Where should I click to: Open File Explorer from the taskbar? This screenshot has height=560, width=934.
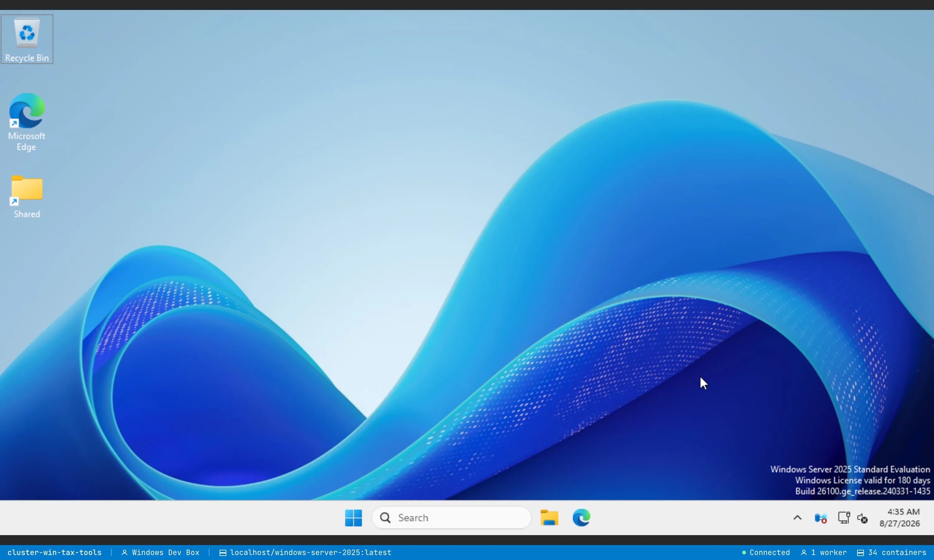point(549,518)
